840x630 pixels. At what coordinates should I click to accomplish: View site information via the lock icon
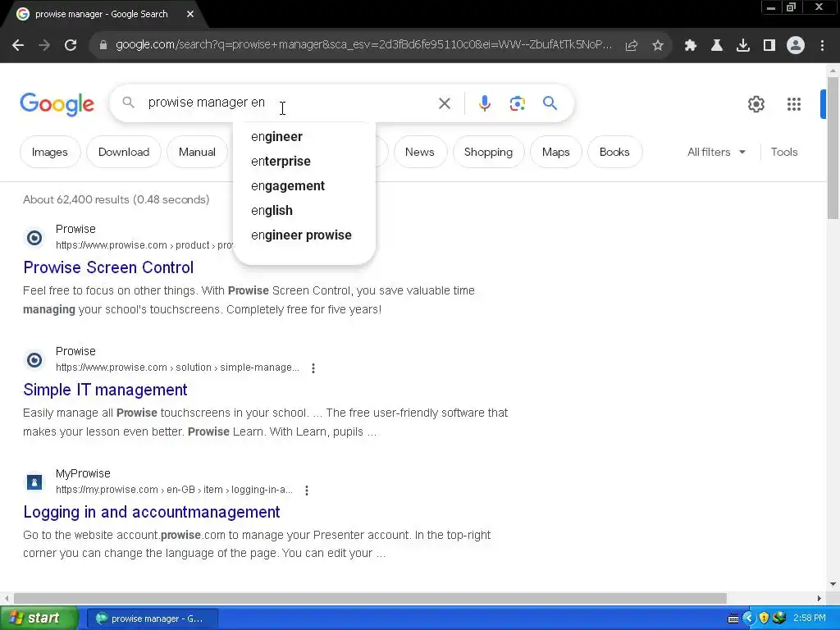tap(103, 45)
